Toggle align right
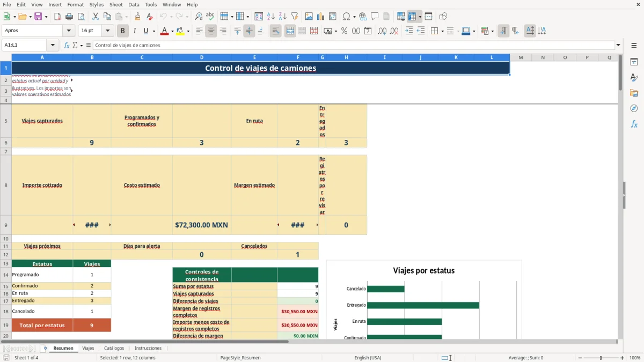 (223, 31)
